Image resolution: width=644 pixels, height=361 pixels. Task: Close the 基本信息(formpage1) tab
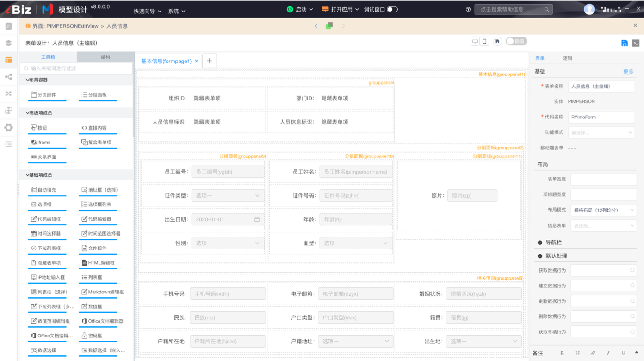[x=197, y=61]
